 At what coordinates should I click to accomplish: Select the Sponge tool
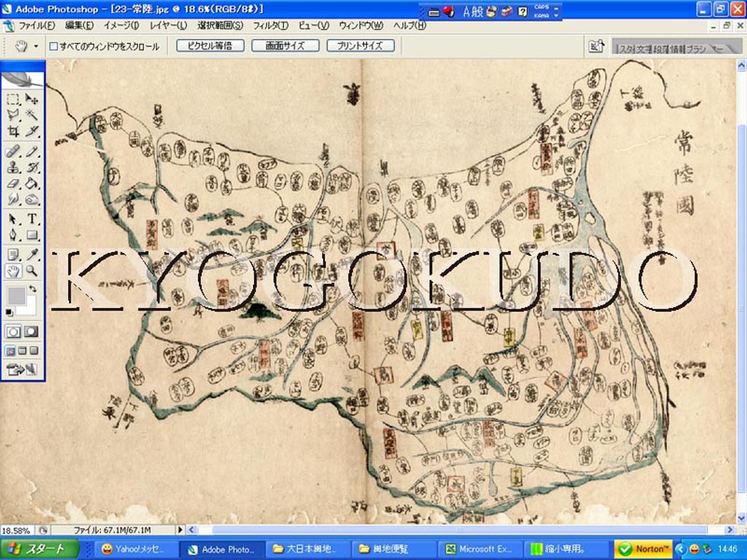click(31, 199)
